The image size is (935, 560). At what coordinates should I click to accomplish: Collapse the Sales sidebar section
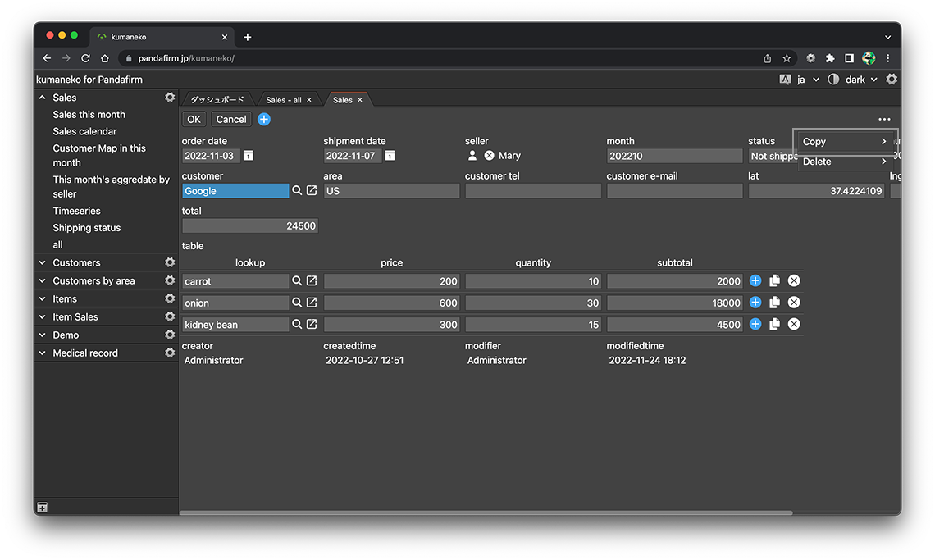[x=43, y=98]
